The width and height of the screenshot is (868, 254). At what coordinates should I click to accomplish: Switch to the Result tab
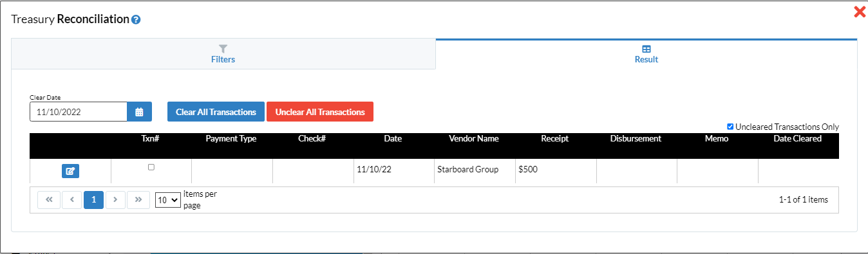click(646, 54)
